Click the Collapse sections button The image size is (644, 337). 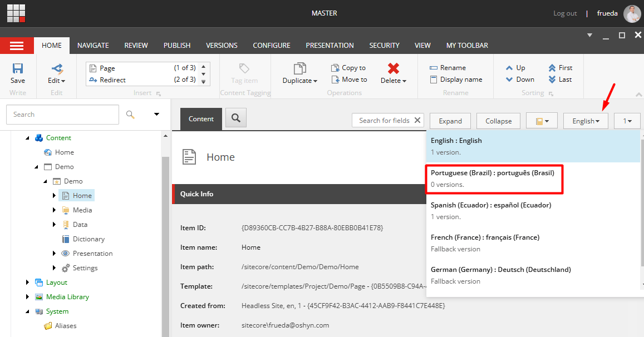pos(499,121)
